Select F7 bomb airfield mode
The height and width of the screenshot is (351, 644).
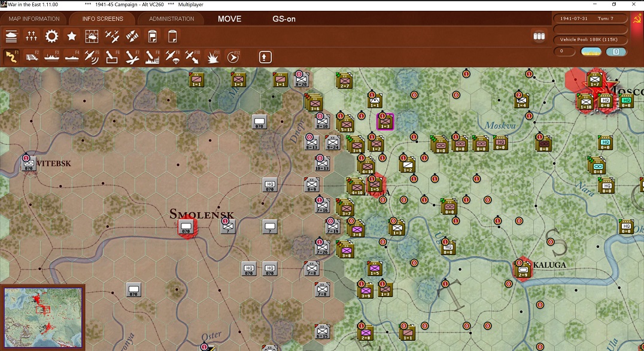point(132,57)
